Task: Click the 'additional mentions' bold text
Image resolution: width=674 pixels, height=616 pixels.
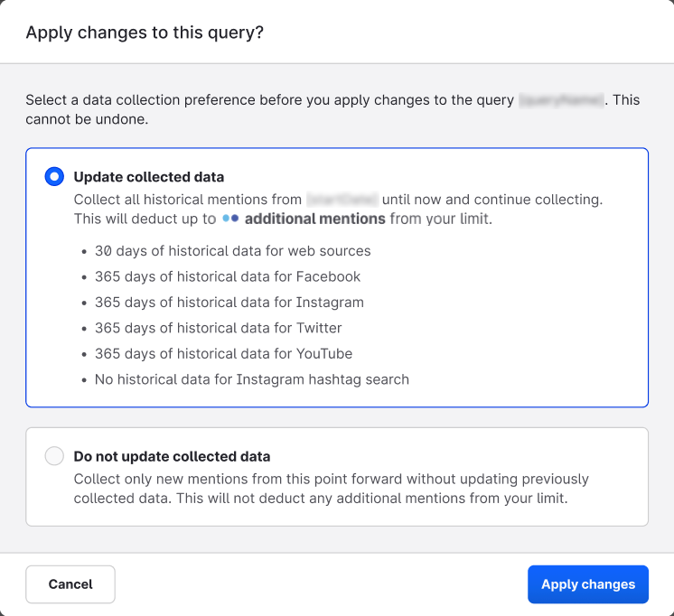Action: 314,219
